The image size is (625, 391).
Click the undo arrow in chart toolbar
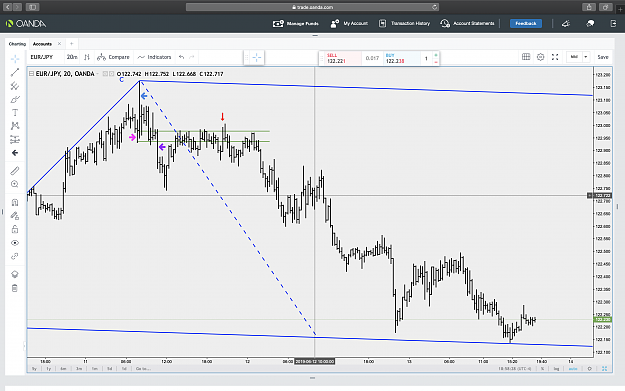pos(181,57)
